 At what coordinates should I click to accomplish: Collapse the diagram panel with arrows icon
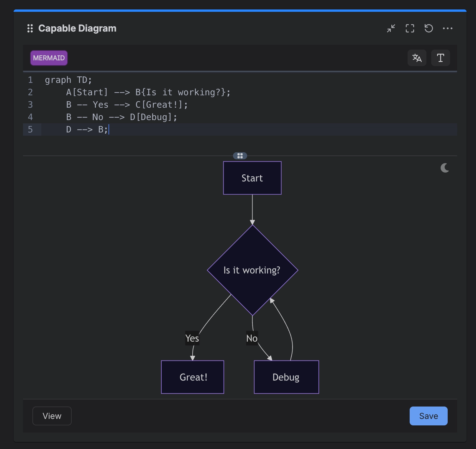click(x=391, y=28)
